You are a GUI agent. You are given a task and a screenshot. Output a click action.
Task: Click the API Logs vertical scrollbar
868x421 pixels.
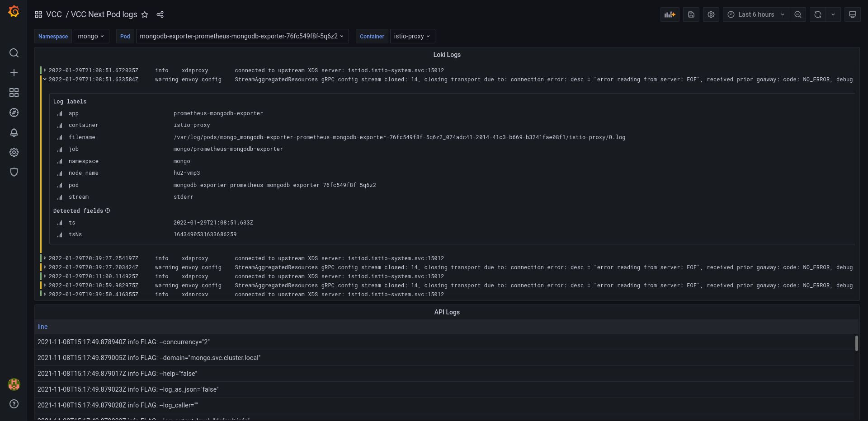click(x=856, y=343)
